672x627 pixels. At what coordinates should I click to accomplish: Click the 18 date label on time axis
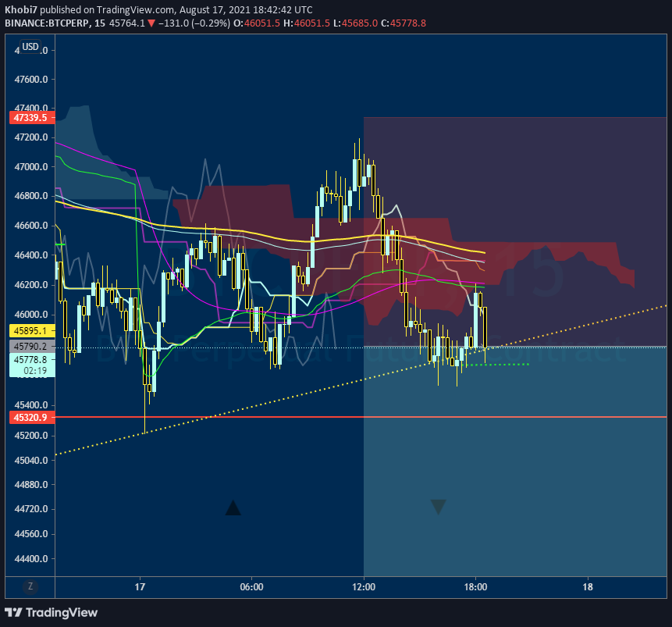pyautogui.click(x=588, y=586)
